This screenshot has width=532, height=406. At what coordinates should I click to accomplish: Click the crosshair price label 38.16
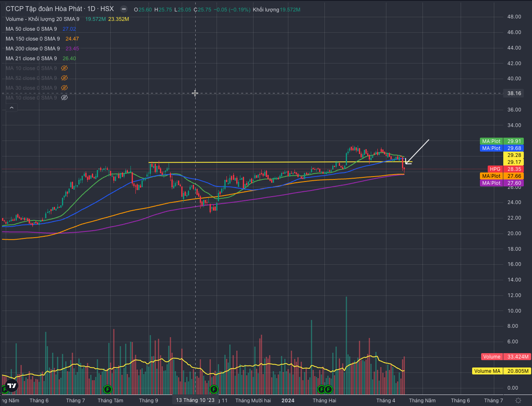point(514,93)
